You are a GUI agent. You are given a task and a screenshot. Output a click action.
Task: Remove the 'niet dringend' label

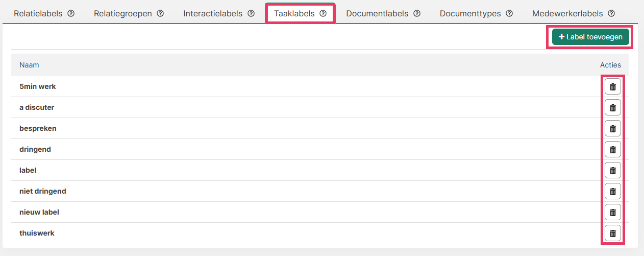(x=612, y=192)
